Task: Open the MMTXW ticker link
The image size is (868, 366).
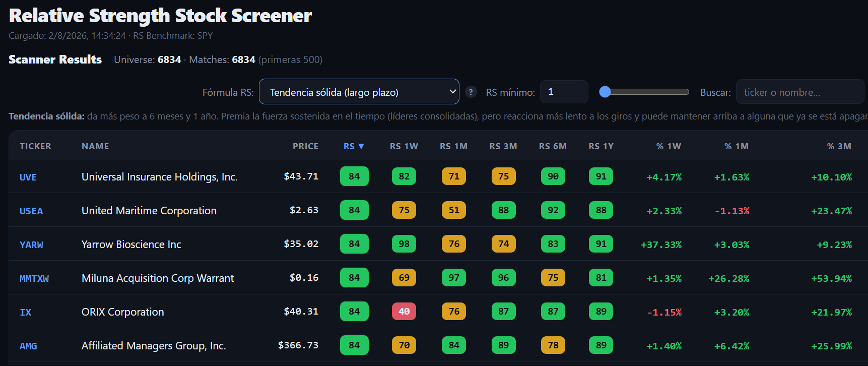Action: 34,279
